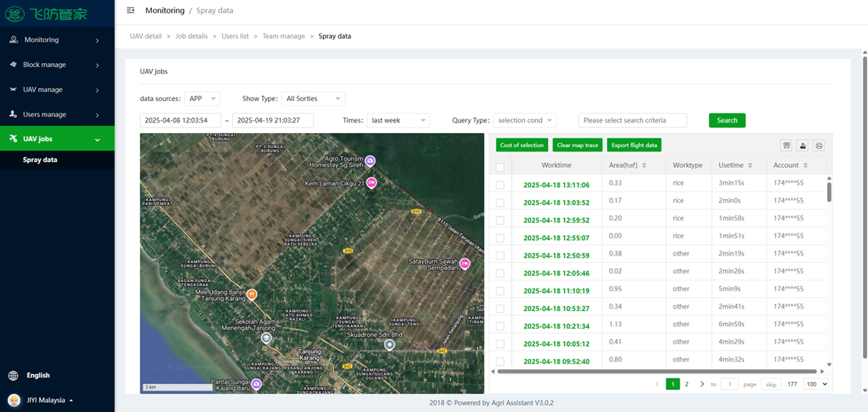Open the data sources APP dropdown
The width and height of the screenshot is (868, 412).
202,99
